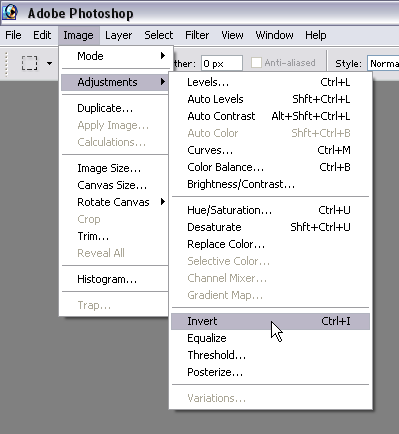Toggle the Anti-aliased checkbox
This screenshot has height=434, width=399.
(256, 63)
